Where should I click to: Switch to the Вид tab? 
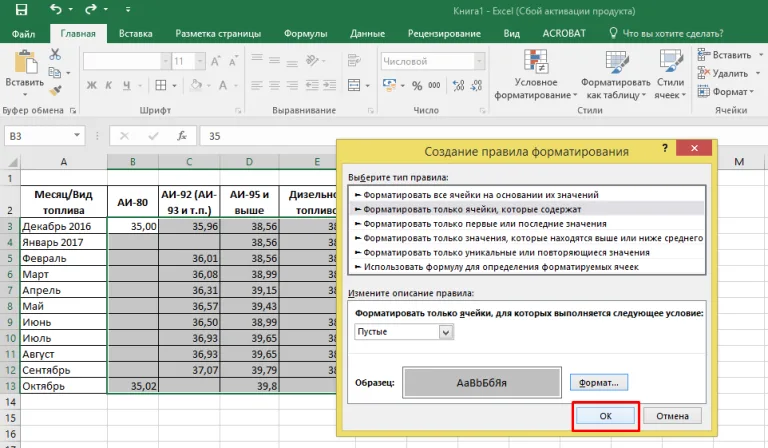coord(511,34)
